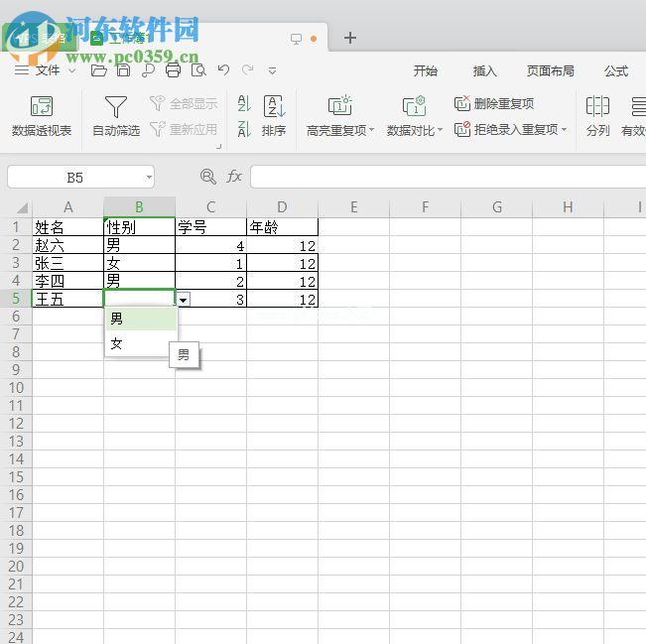Switch to the 公式 tab
The image size is (646, 644).
(x=616, y=70)
